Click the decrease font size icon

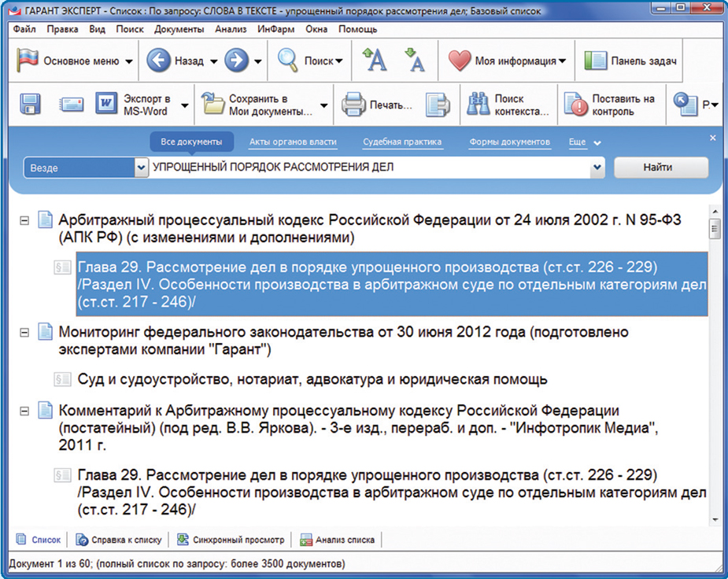click(414, 61)
